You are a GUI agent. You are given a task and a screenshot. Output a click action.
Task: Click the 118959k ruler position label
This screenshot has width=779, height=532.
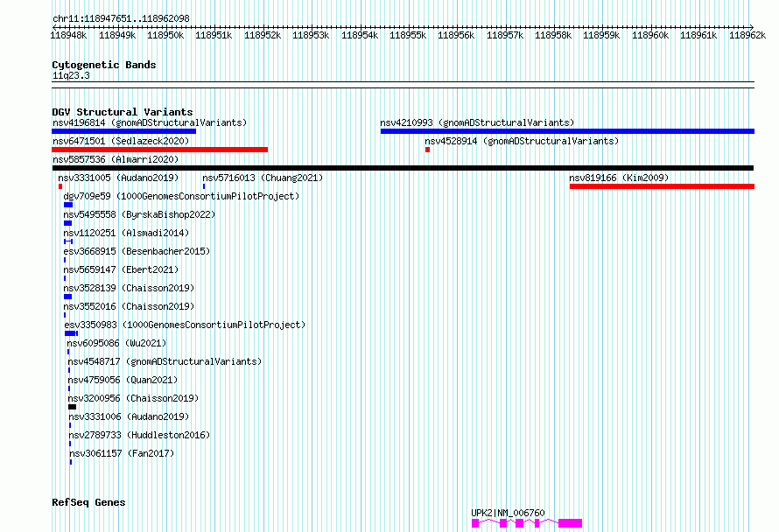601,35
